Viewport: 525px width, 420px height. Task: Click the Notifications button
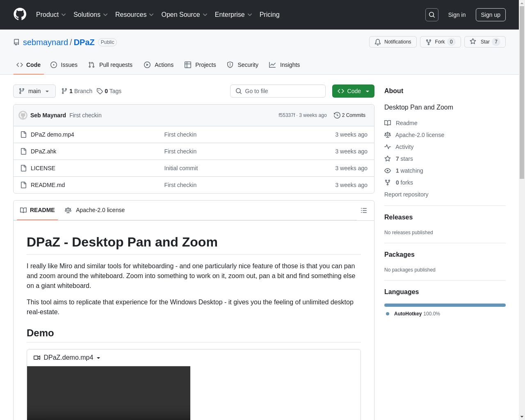[x=393, y=42]
